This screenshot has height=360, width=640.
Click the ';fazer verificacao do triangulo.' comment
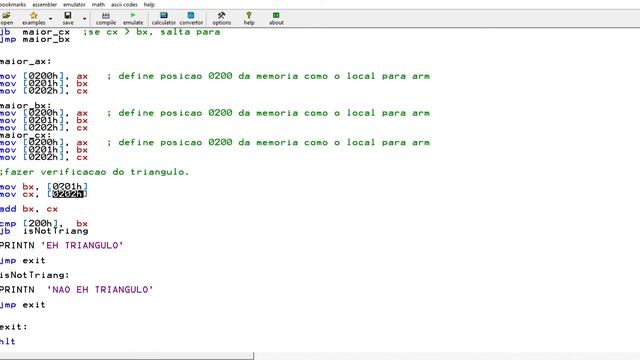[95, 172]
